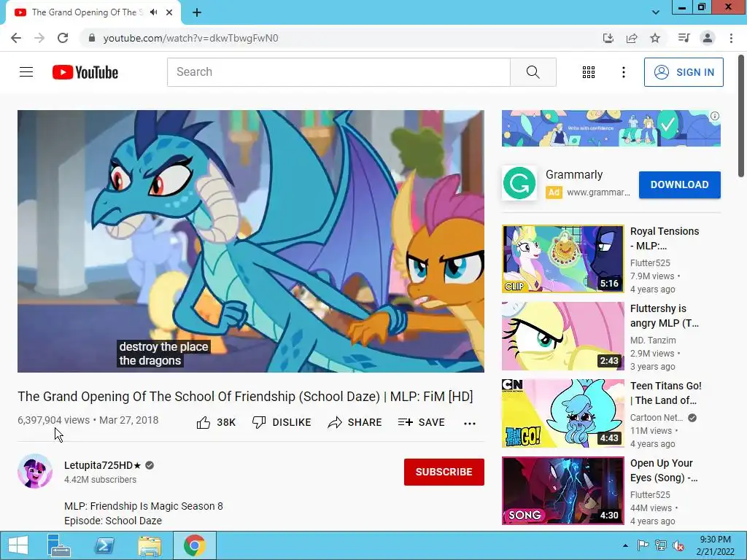Click the 4.42M subscribers text
This screenshot has height=560, width=747.
tap(100, 480)
